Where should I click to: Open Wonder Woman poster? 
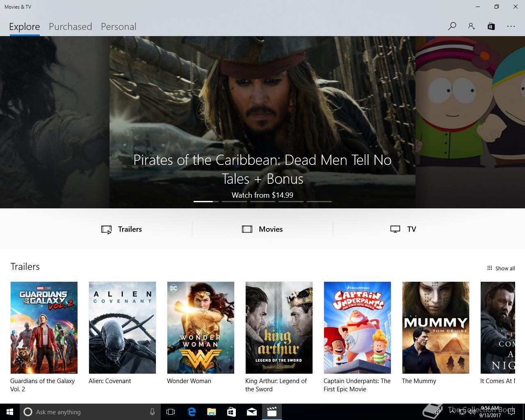(x=201, y=328)
